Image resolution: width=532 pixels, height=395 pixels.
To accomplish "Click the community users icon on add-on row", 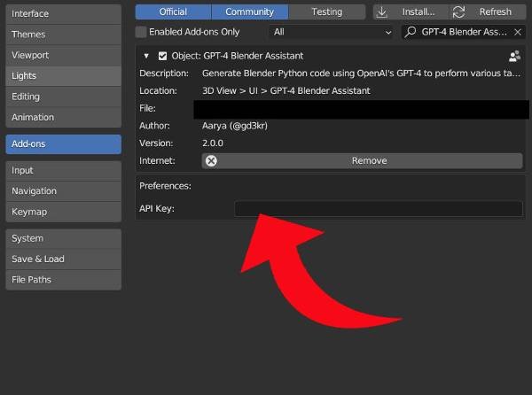I will 514,56.
